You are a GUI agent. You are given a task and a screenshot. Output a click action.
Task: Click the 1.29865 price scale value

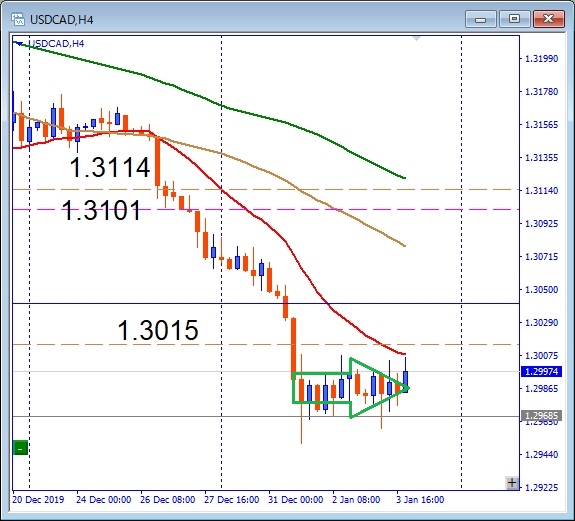click(x=541, y=389)
